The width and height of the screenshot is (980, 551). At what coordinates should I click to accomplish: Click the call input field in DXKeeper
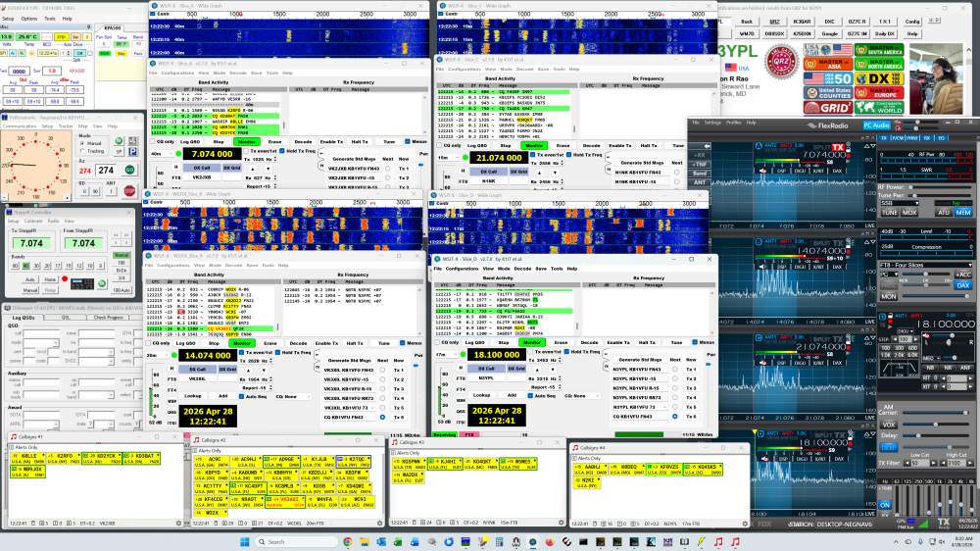click(x=41, y=334)
